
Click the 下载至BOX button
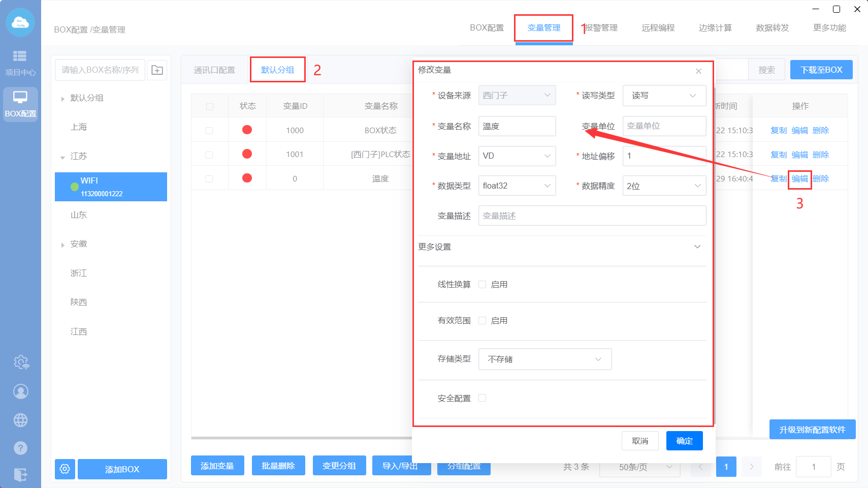821,70
